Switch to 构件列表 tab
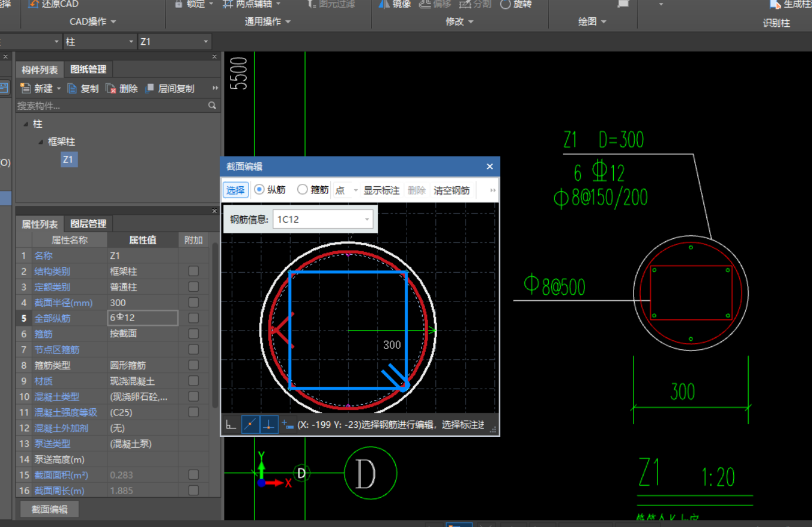 pos(39,70)
